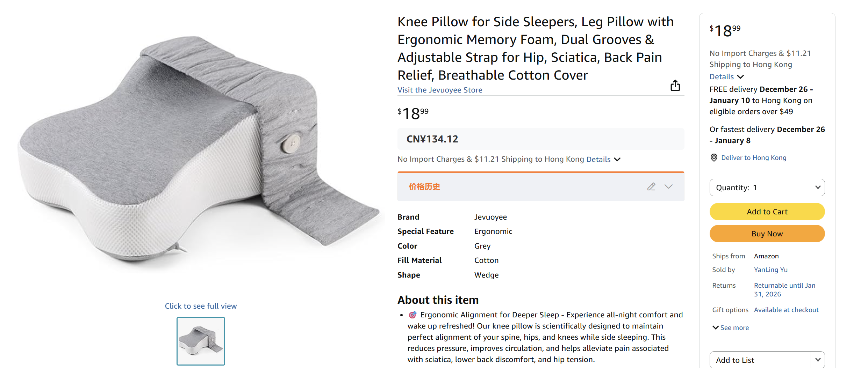868x368 pixels.
Task: Click Returnable until Jan 31, 2026
Action: tap(784, 289)
